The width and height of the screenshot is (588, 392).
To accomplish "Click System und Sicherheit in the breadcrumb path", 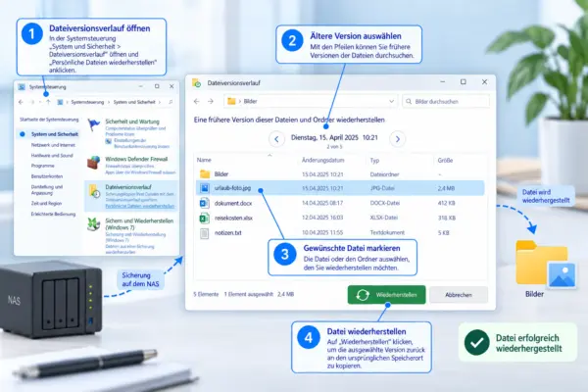I will click(134, 102).
